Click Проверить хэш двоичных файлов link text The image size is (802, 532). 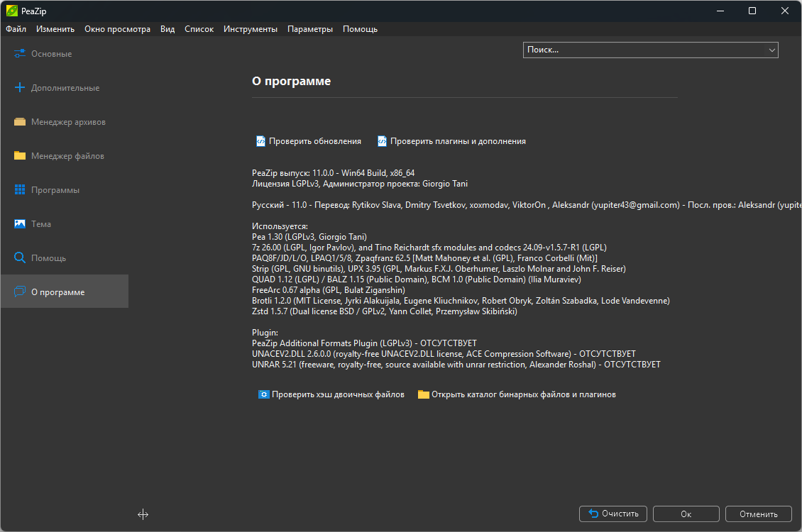click(x=338, y=394)
